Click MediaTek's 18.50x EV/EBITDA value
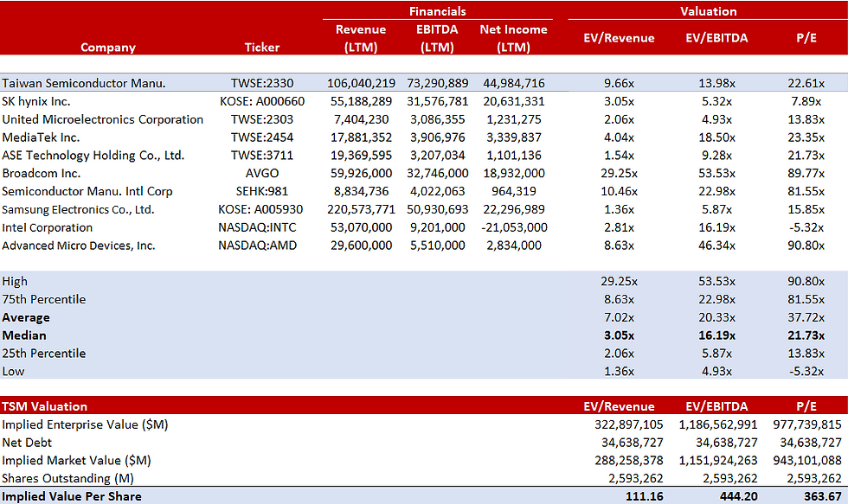Viewport: 848px width, 504px height. [x=716, y=137]
